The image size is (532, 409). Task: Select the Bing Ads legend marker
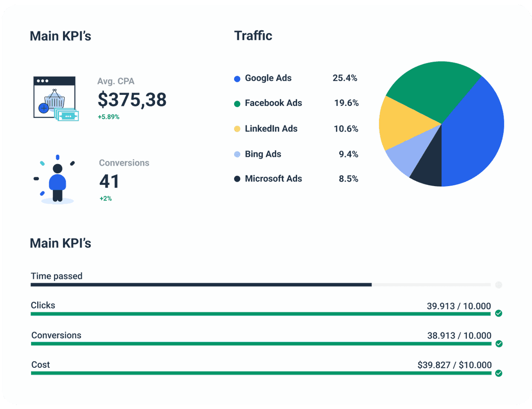pyautogui.click(x=238, y=154)
